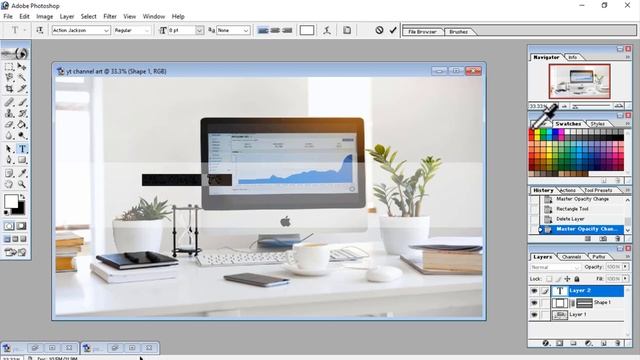Select the Rectangle shape tool
The height and width of the screenshot is (360, 640).
click(22, 160)
